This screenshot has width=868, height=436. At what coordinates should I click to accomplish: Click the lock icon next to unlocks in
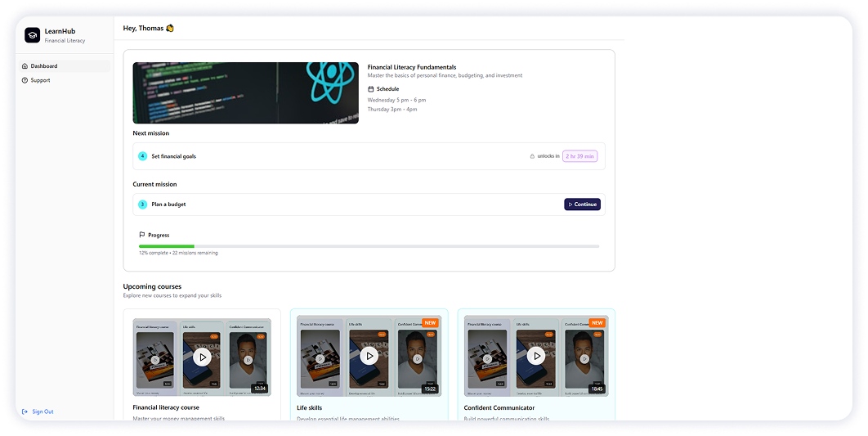tap(532, 155)
